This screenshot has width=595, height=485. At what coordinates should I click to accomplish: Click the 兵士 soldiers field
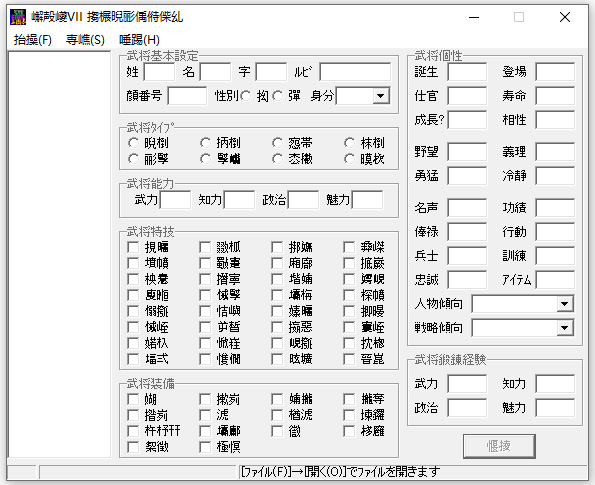pyautogui.click(x=467, y=256)
